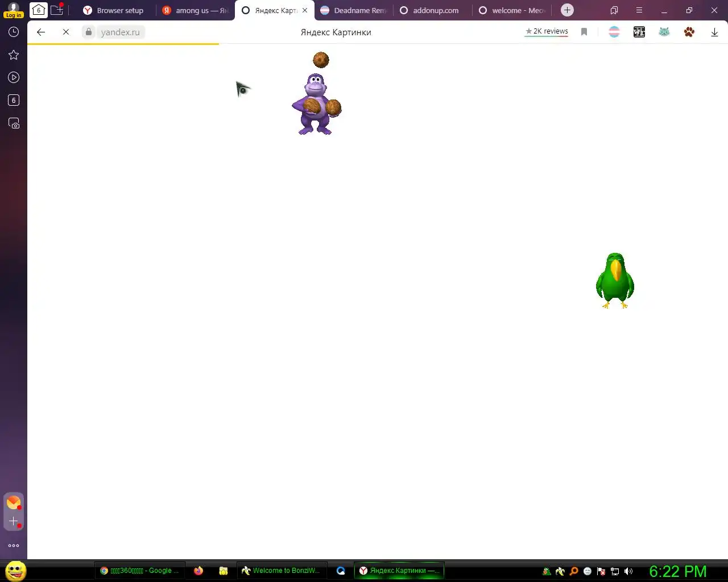Open the Log in profile avatar
728x582 pixels.
(14, 10)
